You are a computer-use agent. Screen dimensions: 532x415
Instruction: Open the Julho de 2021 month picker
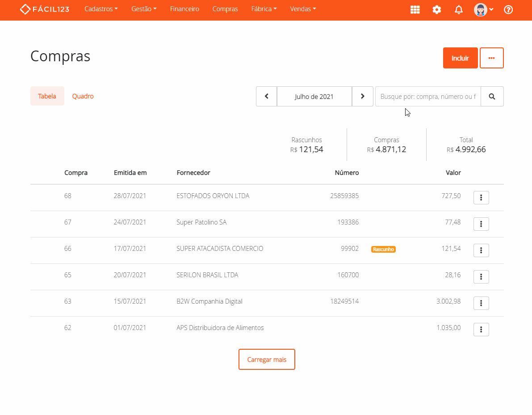pos(314,97)
